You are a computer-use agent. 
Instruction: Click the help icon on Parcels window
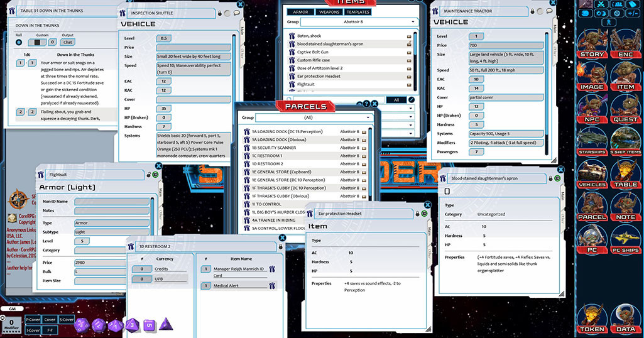tap(367, 104)
